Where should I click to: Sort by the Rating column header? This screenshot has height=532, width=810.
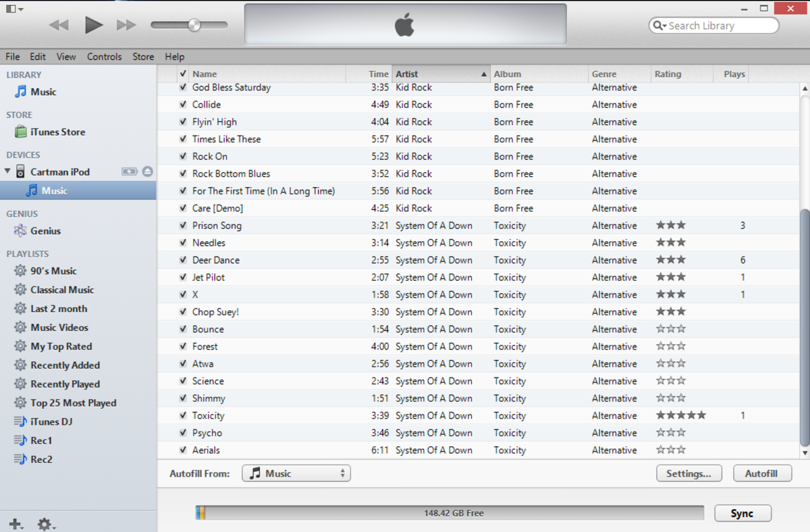tap(682, 74)
